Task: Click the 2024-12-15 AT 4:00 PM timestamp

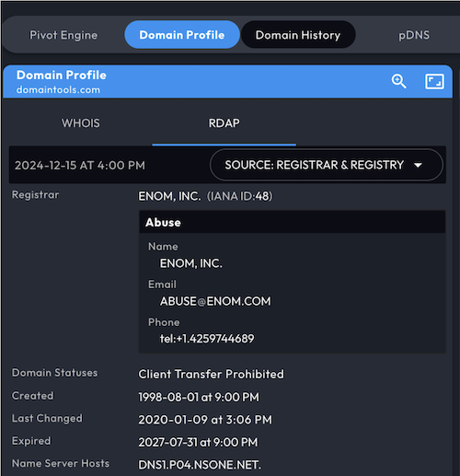Action: tap(80, 165)
